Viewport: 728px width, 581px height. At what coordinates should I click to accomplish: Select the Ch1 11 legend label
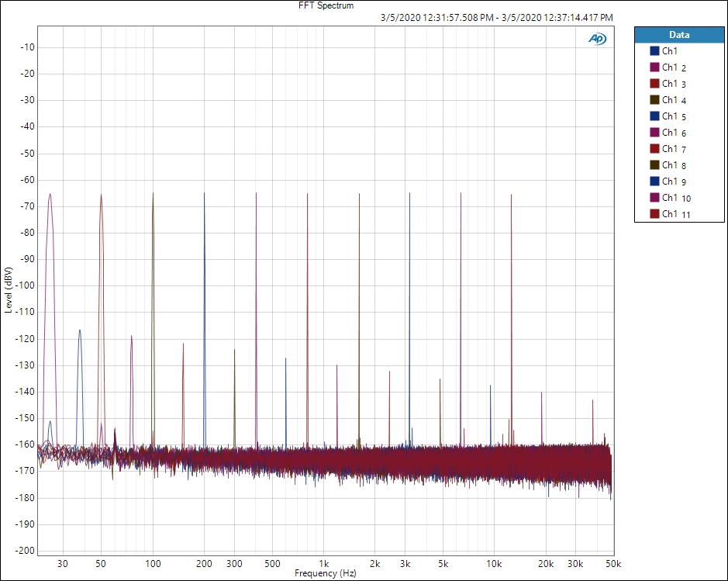click(677, 213)
